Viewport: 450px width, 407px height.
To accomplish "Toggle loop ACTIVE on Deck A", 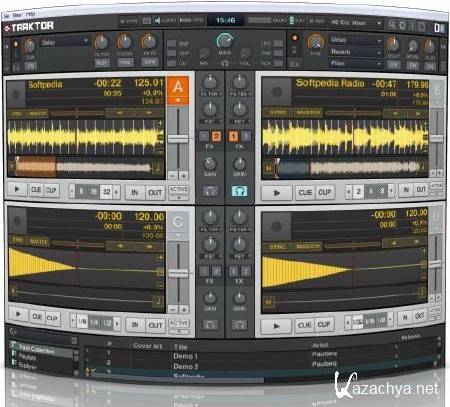I will point(179,189).
